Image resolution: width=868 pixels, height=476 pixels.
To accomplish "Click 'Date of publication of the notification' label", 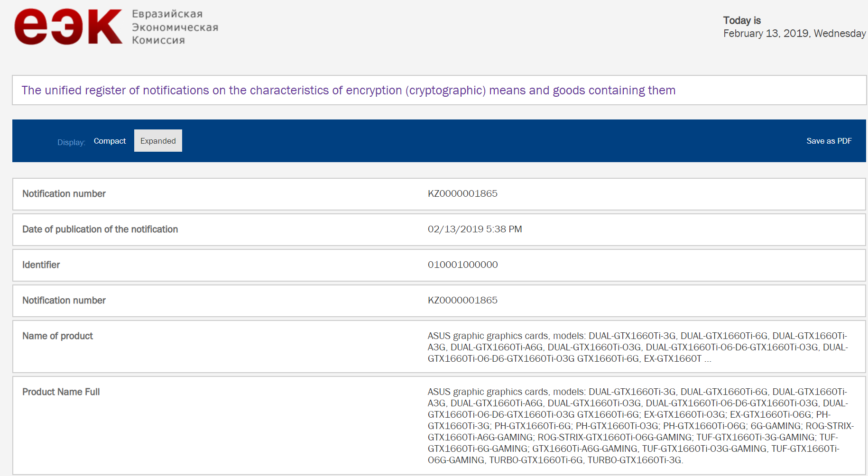I will click(x=100, y=229).
